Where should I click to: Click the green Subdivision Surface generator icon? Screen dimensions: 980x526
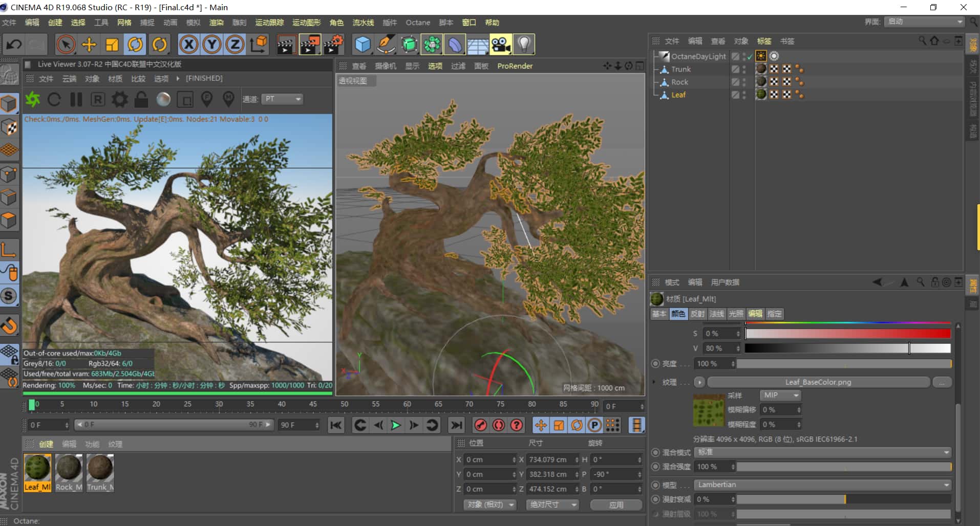[x=409, y=45]
